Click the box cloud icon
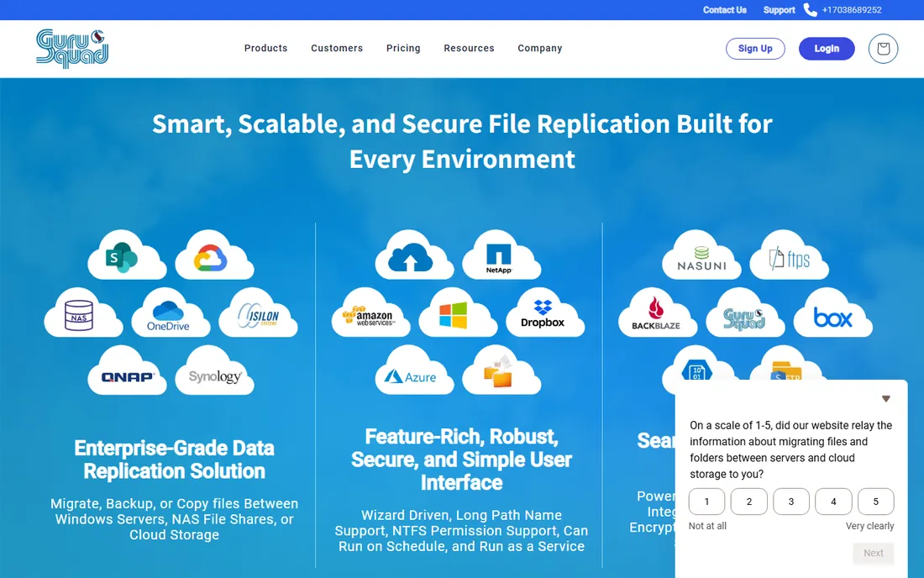Screen dimensions: 924x578 (832, 313)
